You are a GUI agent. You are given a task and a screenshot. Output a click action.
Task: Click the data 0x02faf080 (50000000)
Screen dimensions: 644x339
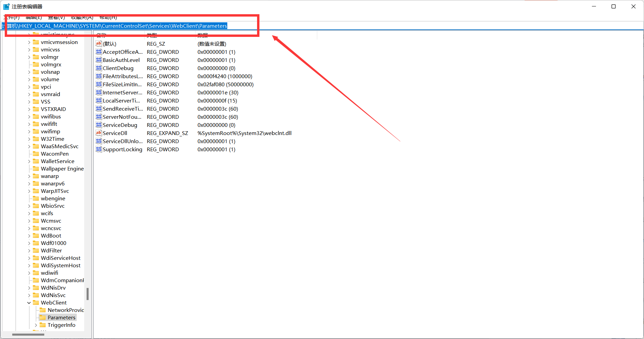226,84
